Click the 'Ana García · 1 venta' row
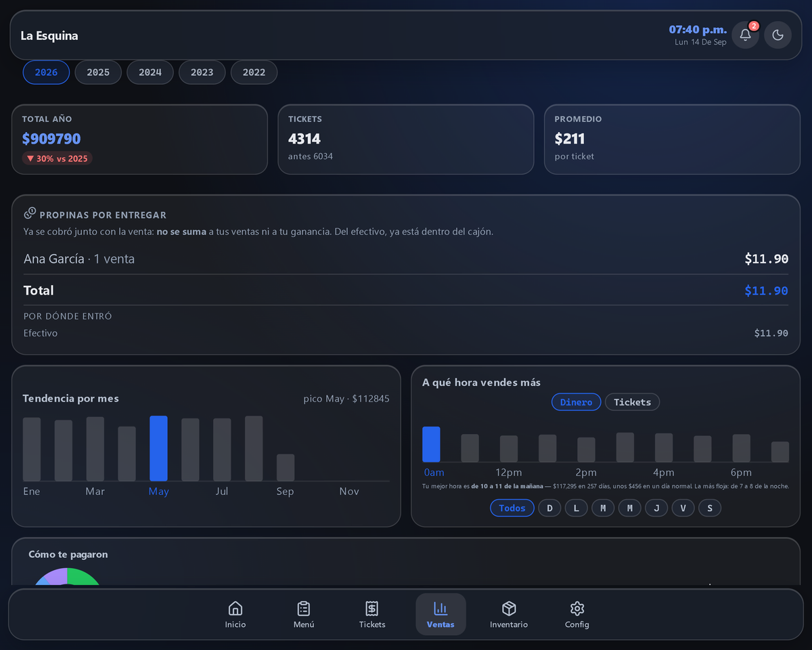This screenshot has height=650, width=812. click(406, 259)
